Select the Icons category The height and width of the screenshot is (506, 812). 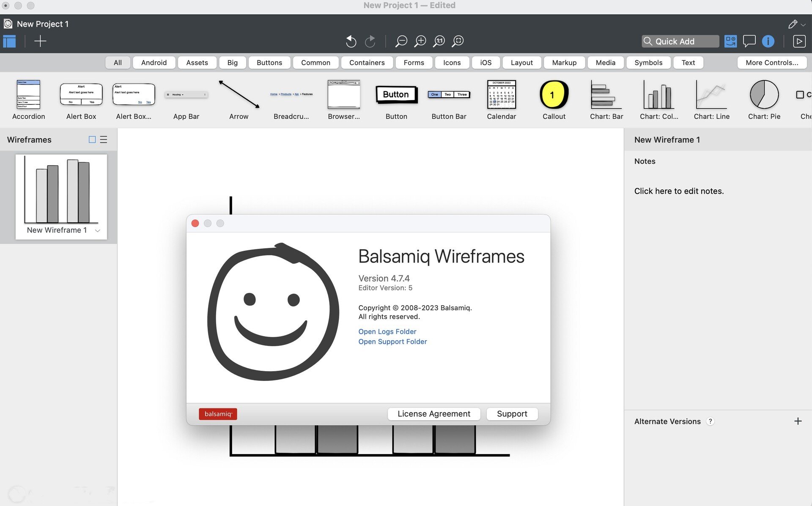pos(452,63)
